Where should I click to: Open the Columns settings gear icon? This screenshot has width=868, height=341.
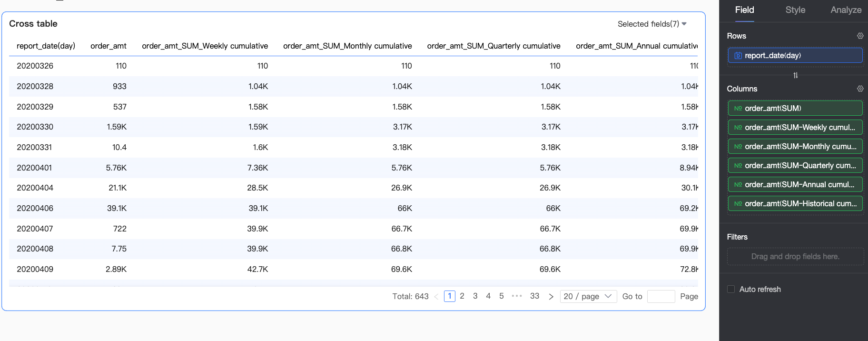click(860, 89)
